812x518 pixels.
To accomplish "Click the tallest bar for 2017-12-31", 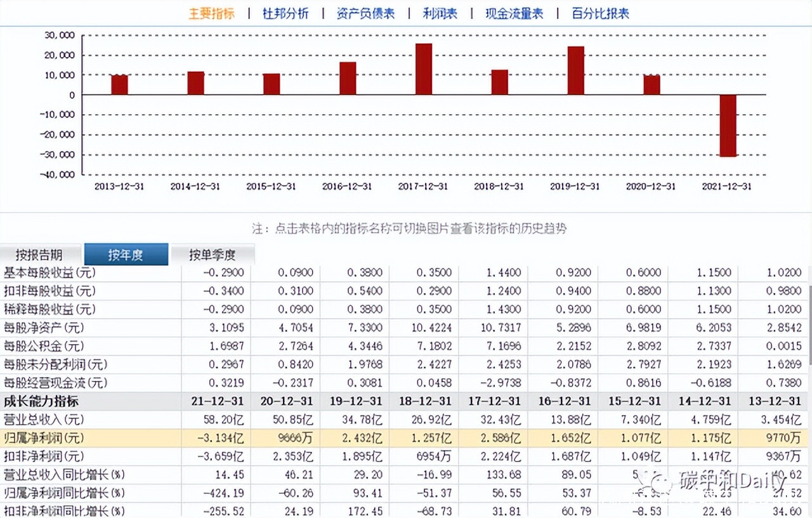I will [x=424, y=69].
